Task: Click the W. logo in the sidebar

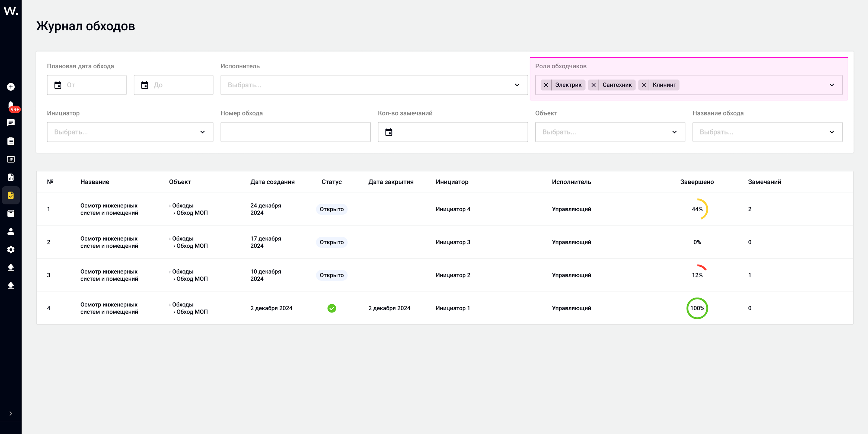Action: (11, 11)
